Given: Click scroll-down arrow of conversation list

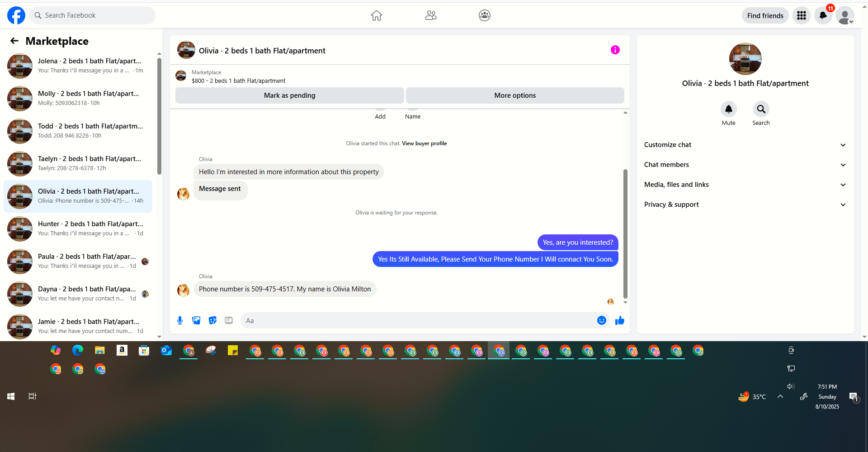Looking at the screenshot, I should 159,337.
